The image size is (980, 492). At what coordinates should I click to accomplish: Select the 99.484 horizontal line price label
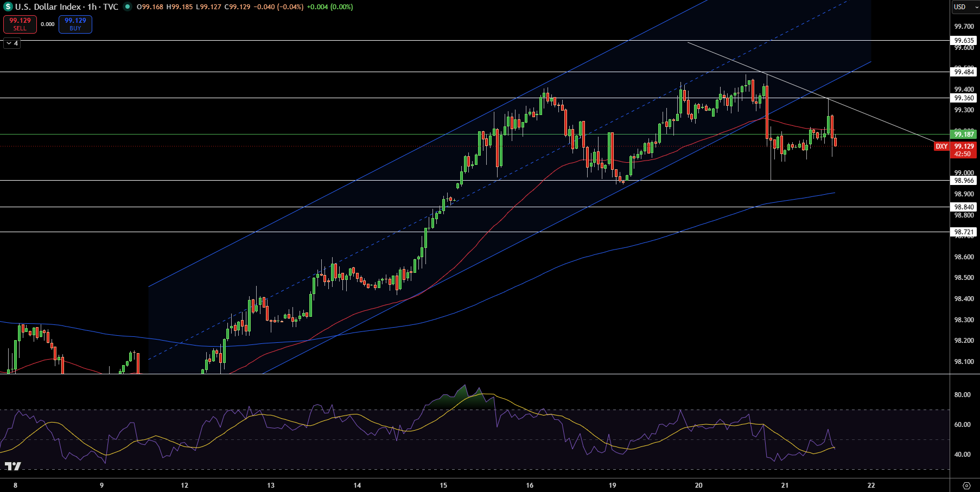(964, 72)
